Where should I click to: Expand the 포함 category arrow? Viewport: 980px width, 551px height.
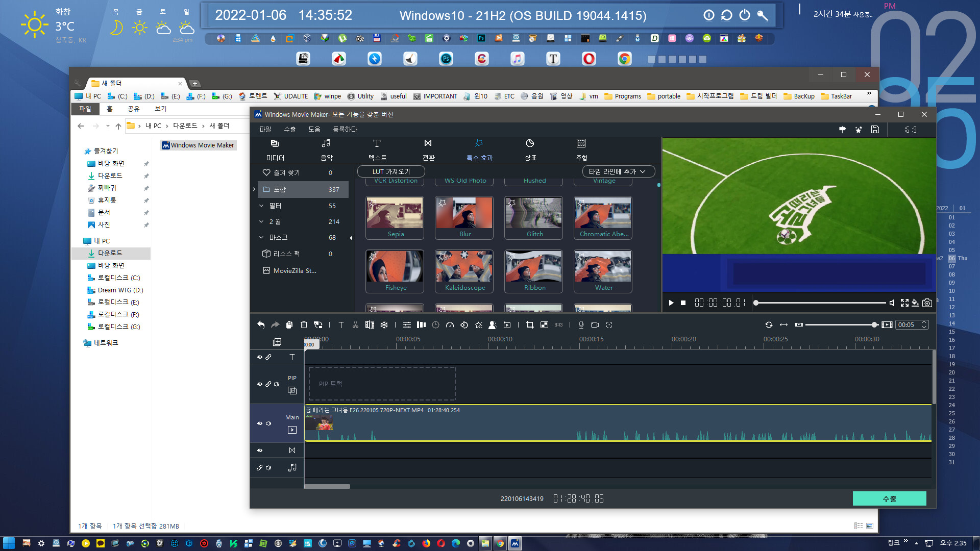pos(254,189)
